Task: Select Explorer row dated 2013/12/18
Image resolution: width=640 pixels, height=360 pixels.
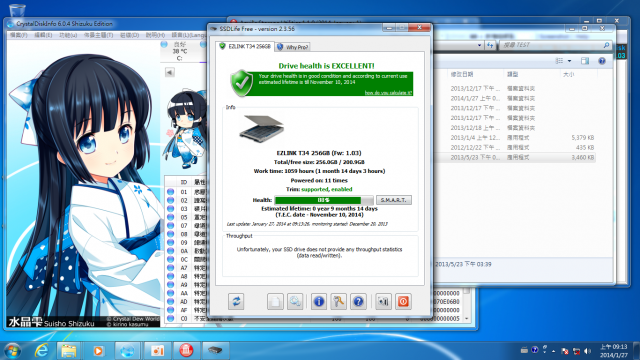Action: pyautogui.click(x=515, y=128)
